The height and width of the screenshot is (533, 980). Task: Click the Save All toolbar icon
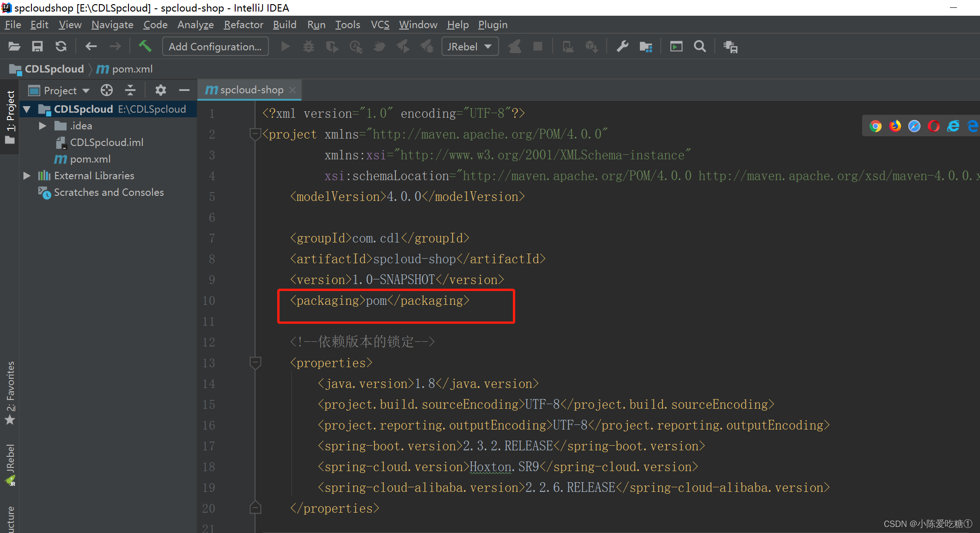pos(37,46)
